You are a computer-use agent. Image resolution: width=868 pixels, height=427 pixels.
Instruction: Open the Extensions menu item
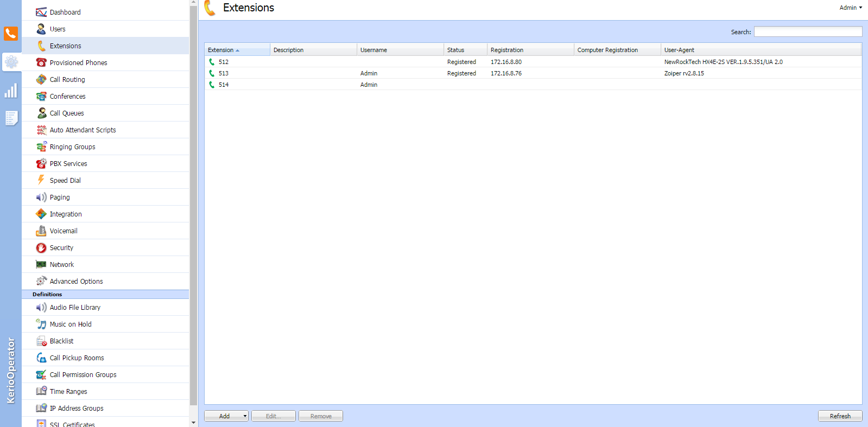point(105,46)
